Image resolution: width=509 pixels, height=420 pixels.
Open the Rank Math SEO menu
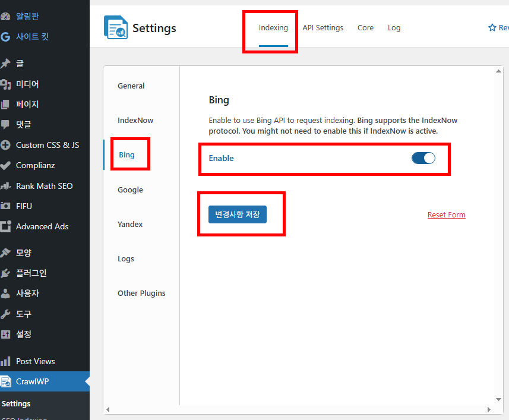[x=45, y=186]
